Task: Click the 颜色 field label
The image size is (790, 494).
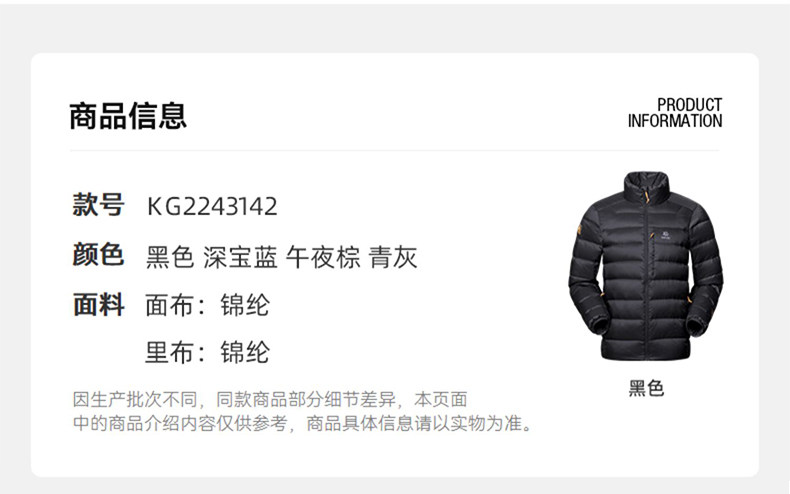Action: (x=98, y=254)
